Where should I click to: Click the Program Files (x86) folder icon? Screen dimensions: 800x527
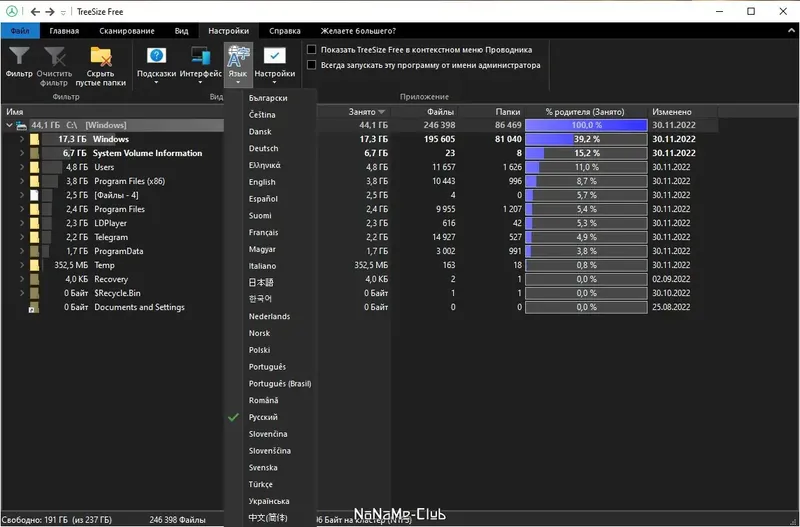[x=34, y=181]
